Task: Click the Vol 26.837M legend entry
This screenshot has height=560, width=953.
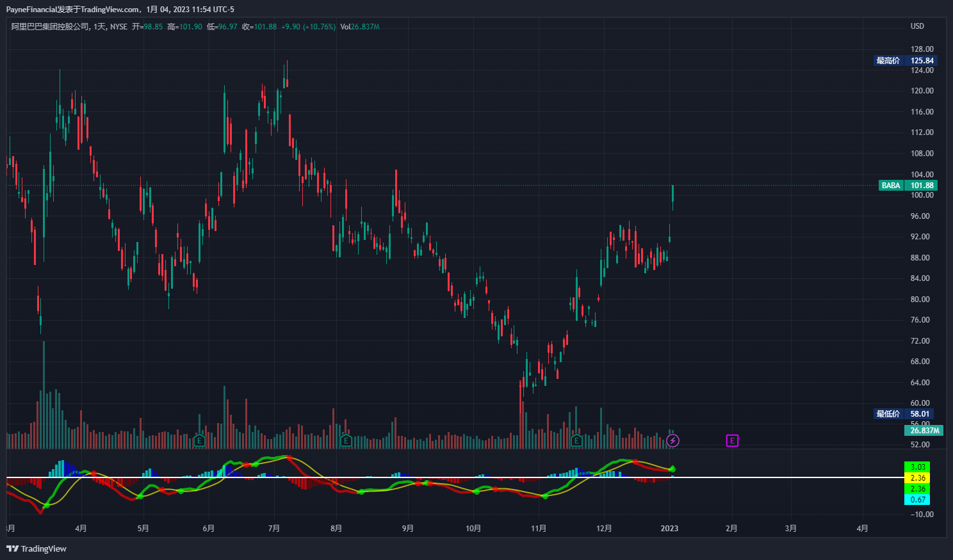Action: [x=360, y=27]
